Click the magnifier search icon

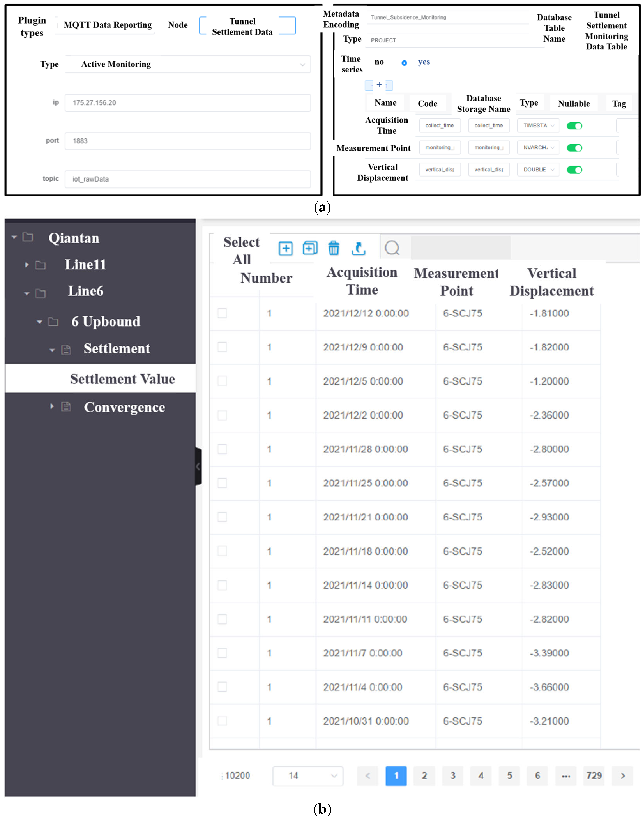pyautogui.click(x=392, y=248)
